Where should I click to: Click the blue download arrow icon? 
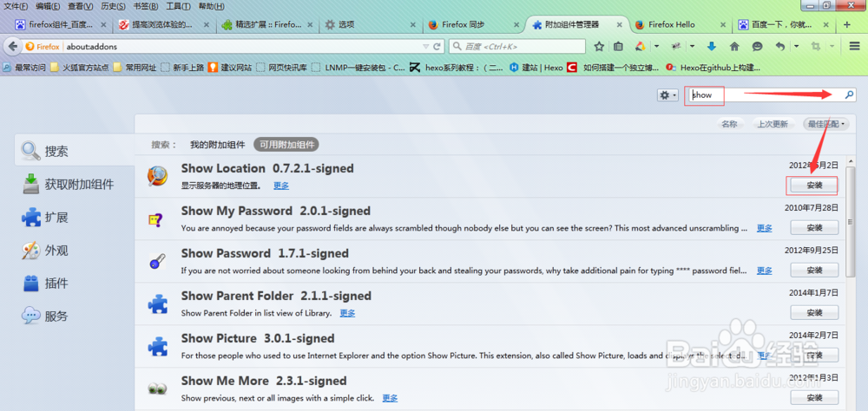coord(712,47)
